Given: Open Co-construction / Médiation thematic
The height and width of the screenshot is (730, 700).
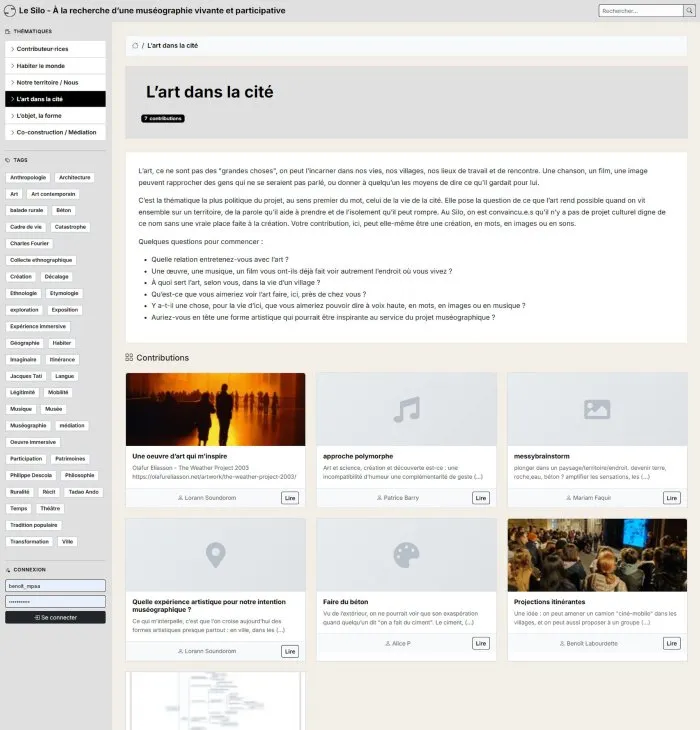Looking at the screenshot, I should [55, 132].
